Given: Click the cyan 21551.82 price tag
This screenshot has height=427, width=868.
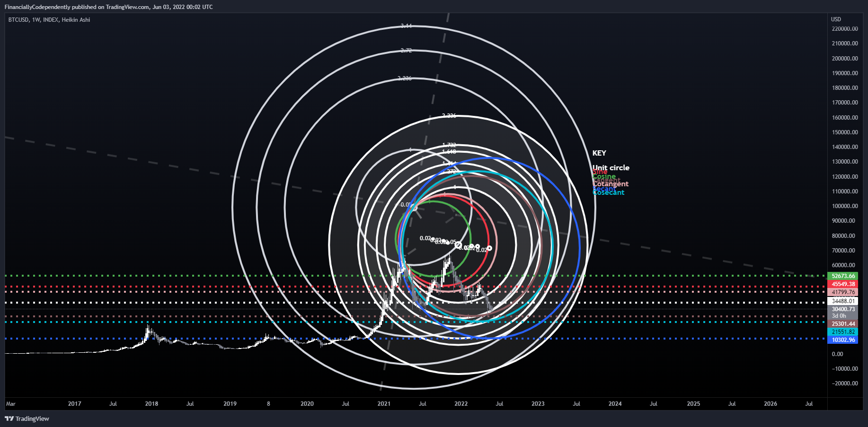Looking at the screenshot, I should 842,332.
